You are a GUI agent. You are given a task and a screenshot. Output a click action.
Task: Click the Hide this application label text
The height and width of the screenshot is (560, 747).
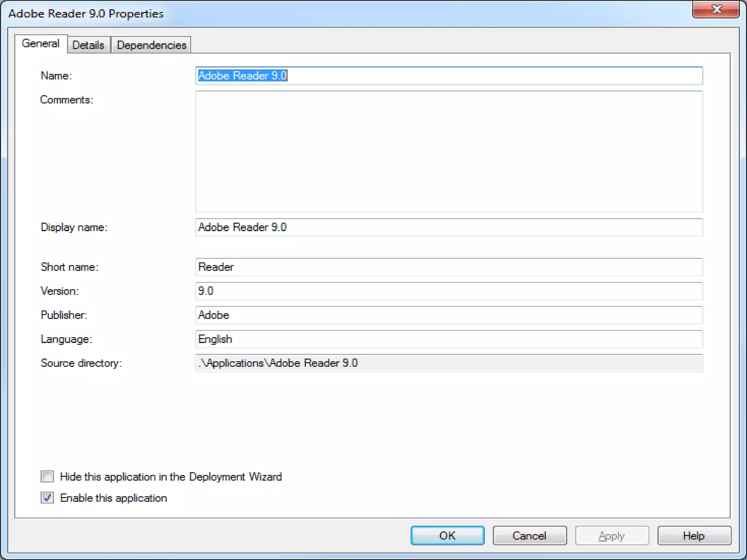pyautogui.click(x=171, y=477)
